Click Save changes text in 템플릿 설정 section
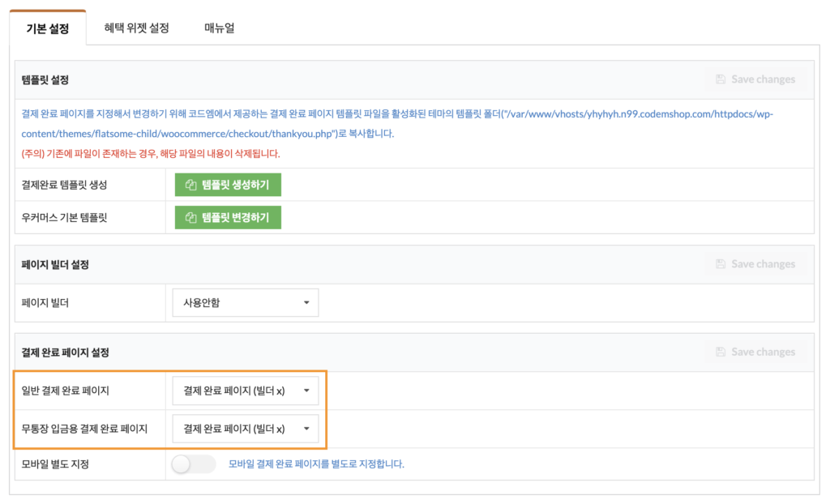The image size is (830, 504). [x=763, y=79]
